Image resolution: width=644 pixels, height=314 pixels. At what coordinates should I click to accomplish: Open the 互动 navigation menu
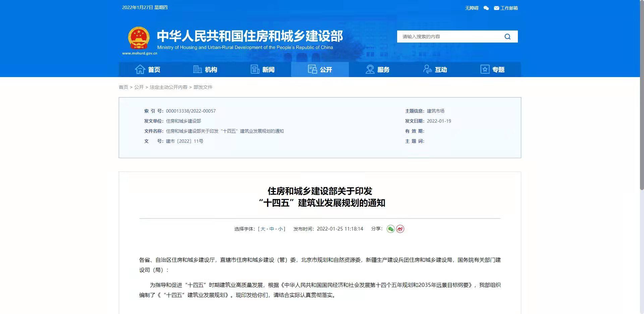coord(435,69)
